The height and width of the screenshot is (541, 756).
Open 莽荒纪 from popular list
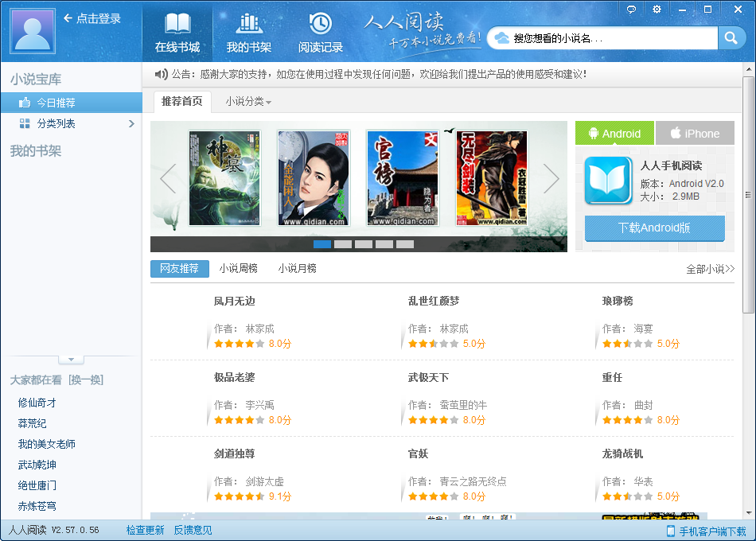point(32,423)
